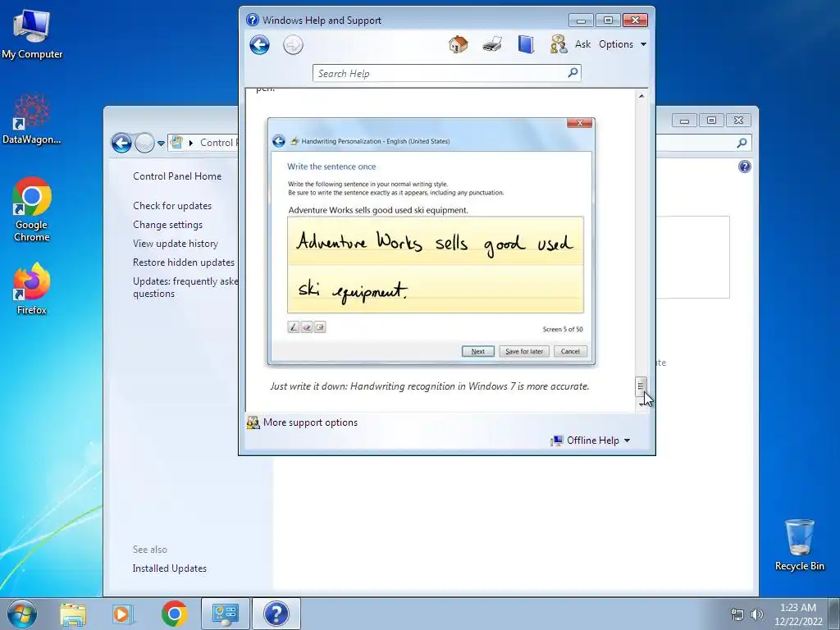Open View update history
Image resolution: width=840 pixels, height=630 pixels.
[176, 243]
